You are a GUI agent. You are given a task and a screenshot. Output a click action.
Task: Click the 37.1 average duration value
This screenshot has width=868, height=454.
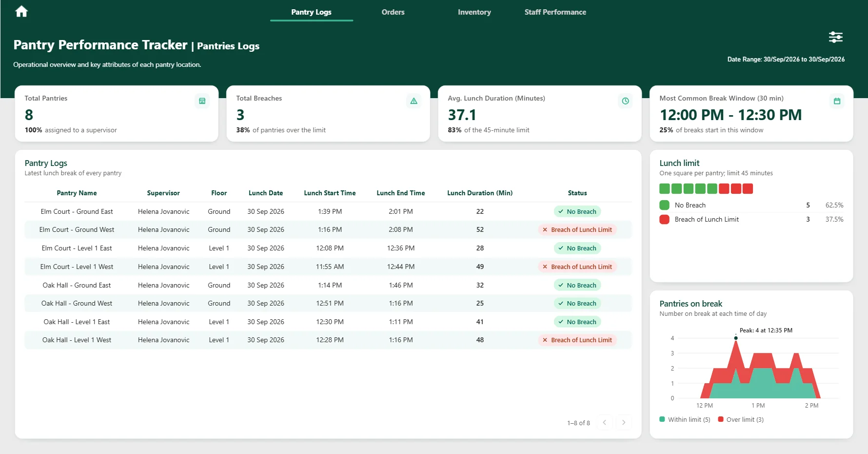(x=462, y=115)
